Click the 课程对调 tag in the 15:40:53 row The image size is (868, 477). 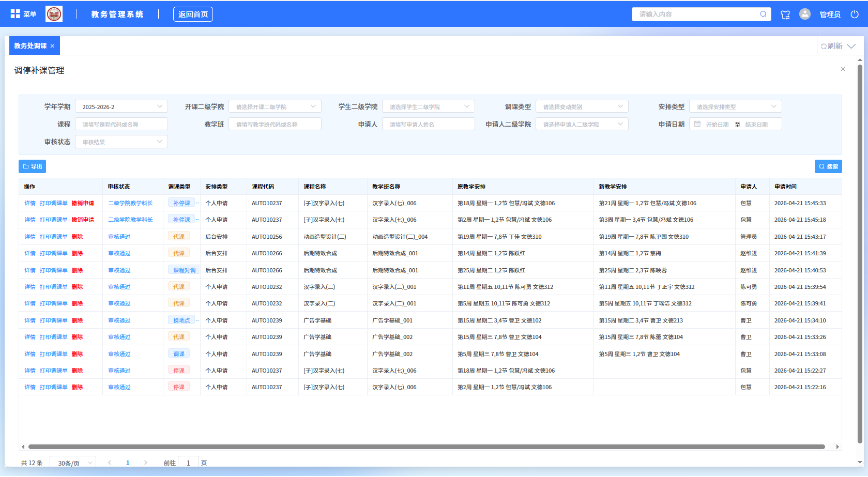(x=184, y=270)
